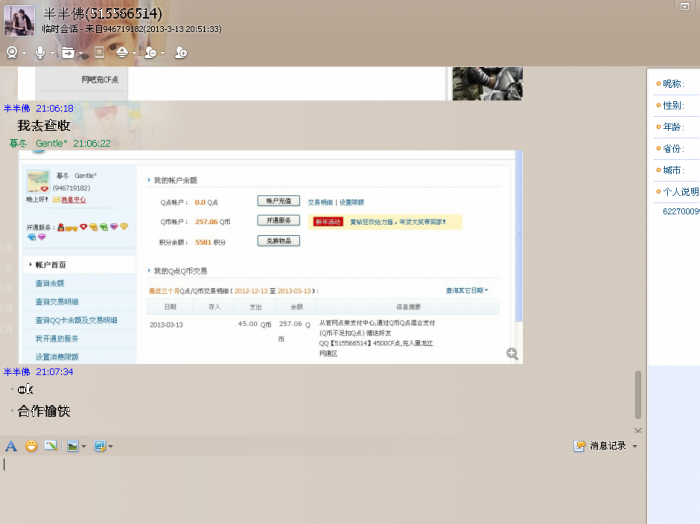
Task: Start a video call with the webcam icon
Action: point(12,53)
